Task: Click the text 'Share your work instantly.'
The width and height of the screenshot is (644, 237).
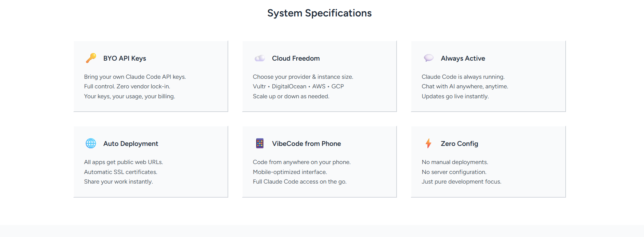Action: pos(118,182)
